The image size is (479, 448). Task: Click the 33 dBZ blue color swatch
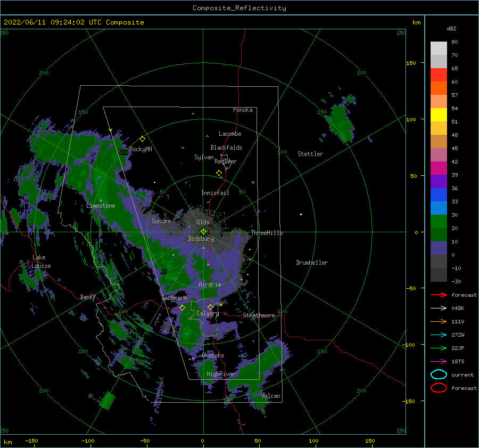(439, 195)
